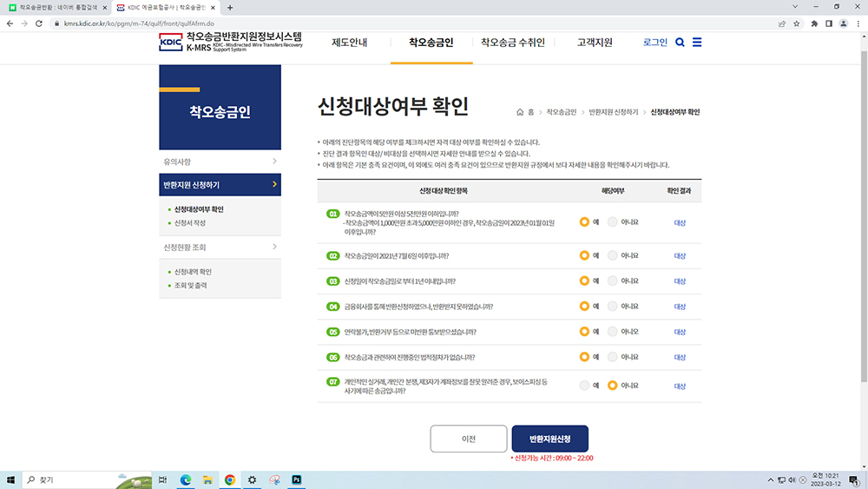Open the Chrome tab search dropdown
This screenshot has height=489, width=868.
click(795, 7)
